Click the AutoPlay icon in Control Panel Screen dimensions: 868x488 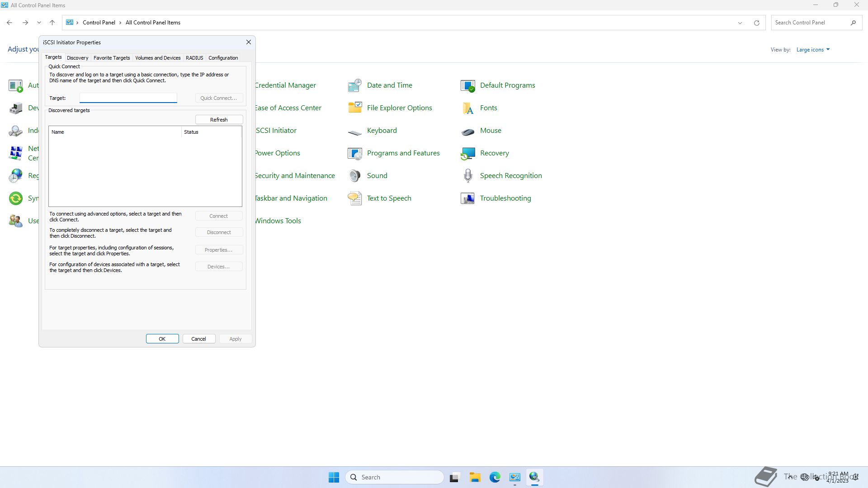(x=16, y=85)
